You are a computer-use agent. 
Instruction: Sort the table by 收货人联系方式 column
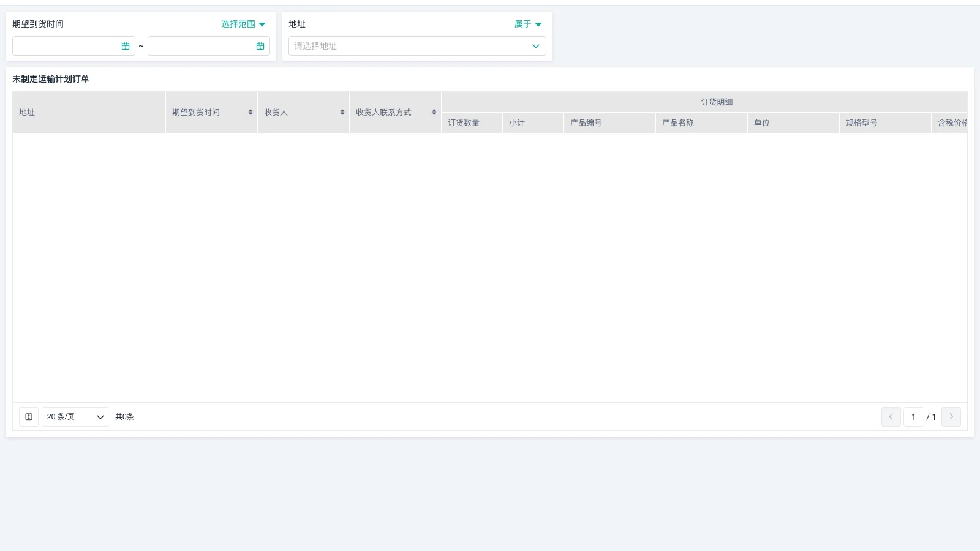click(x=434, y=112)
